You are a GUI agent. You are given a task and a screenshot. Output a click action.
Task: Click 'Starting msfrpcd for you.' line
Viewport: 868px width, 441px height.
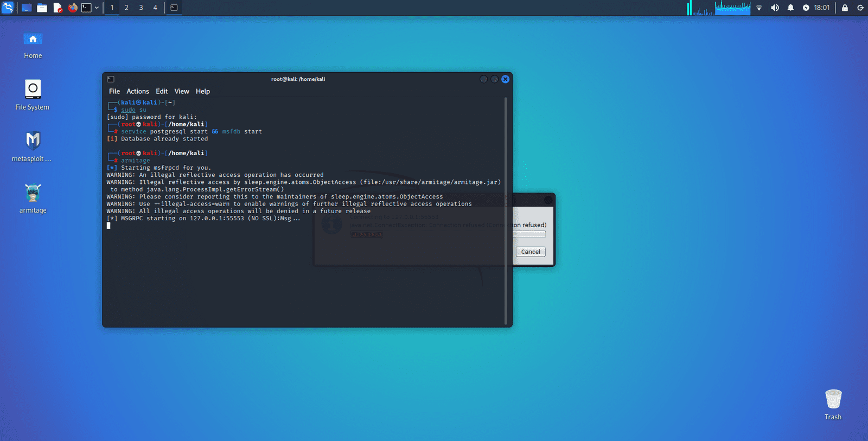coord(159,168)
